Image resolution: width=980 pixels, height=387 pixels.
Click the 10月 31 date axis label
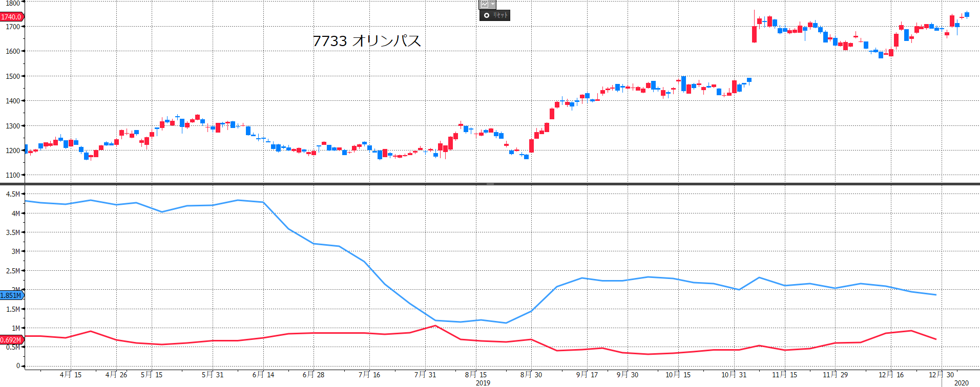[734, 375]
